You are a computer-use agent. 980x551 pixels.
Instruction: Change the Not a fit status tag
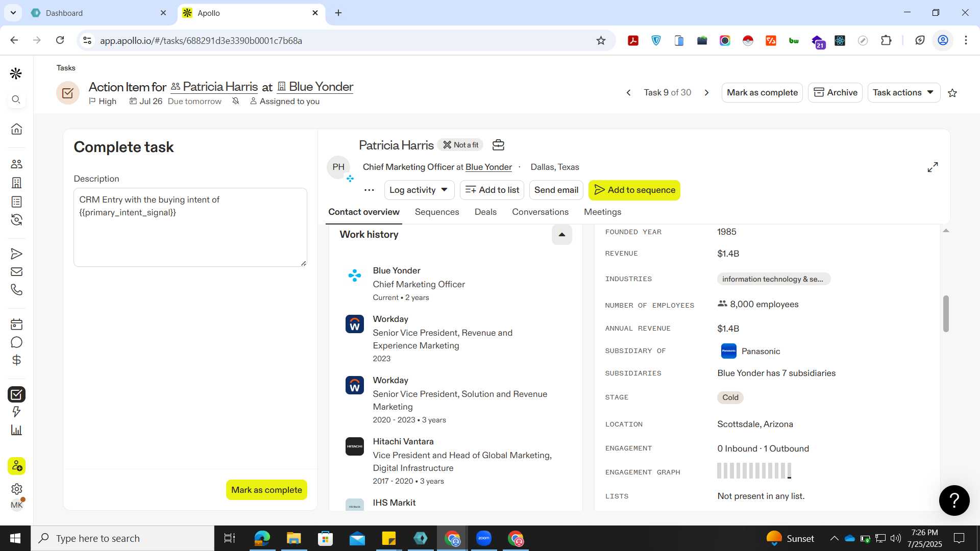click(x=460, y=145)
